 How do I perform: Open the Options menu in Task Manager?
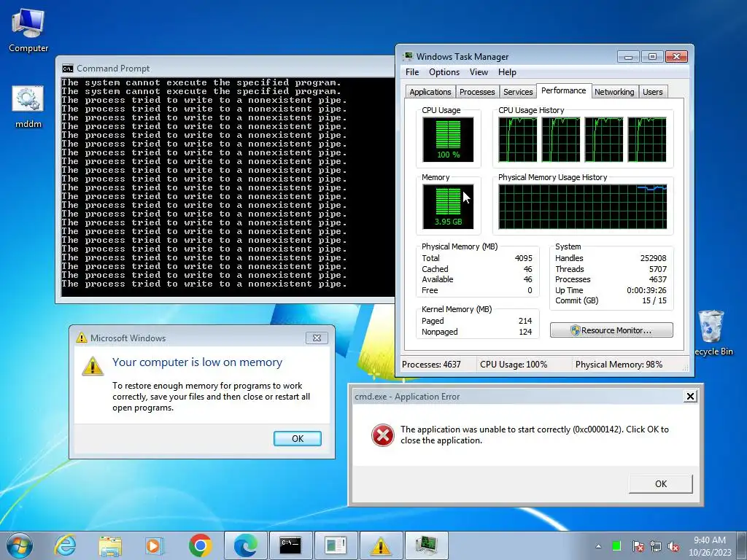click(x=444, y=72)
